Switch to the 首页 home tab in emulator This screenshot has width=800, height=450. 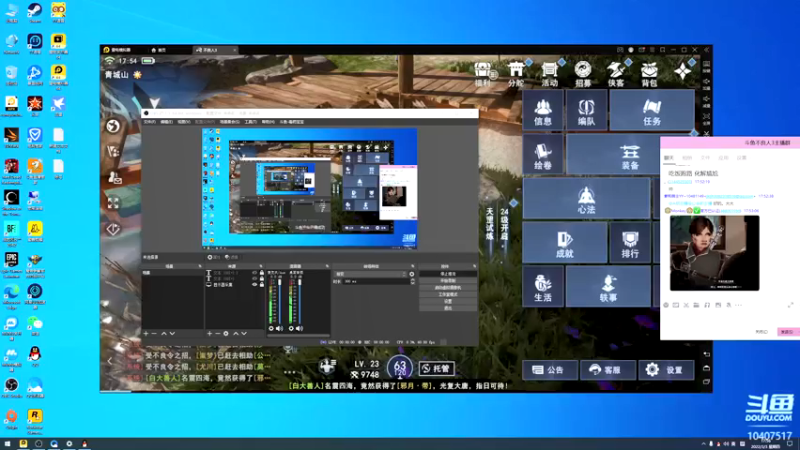click(159, 50)
